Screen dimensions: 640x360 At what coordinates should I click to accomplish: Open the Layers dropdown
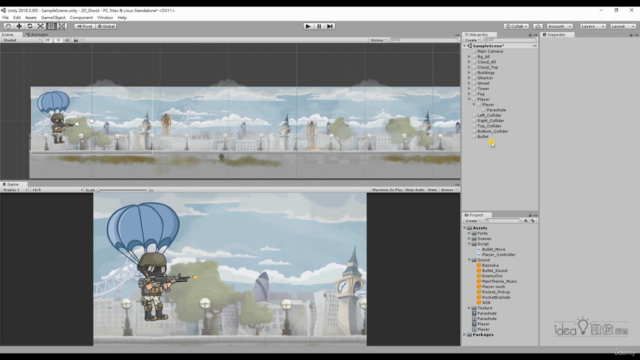[593, 26]
